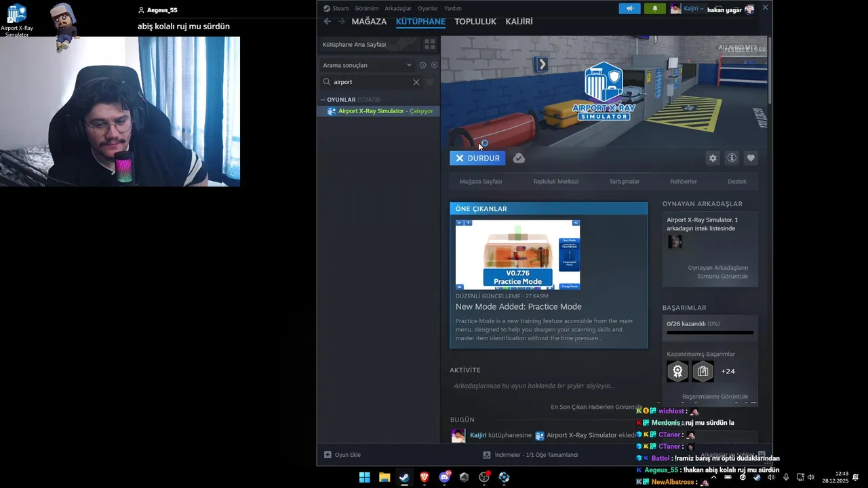This screenshot has height=488, width=868.
Task: Open the Yardım menu
Action: [452, 9]
